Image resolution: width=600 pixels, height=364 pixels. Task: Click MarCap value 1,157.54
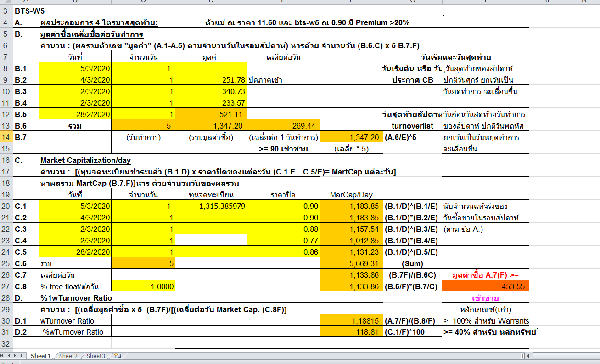[351, 229]
